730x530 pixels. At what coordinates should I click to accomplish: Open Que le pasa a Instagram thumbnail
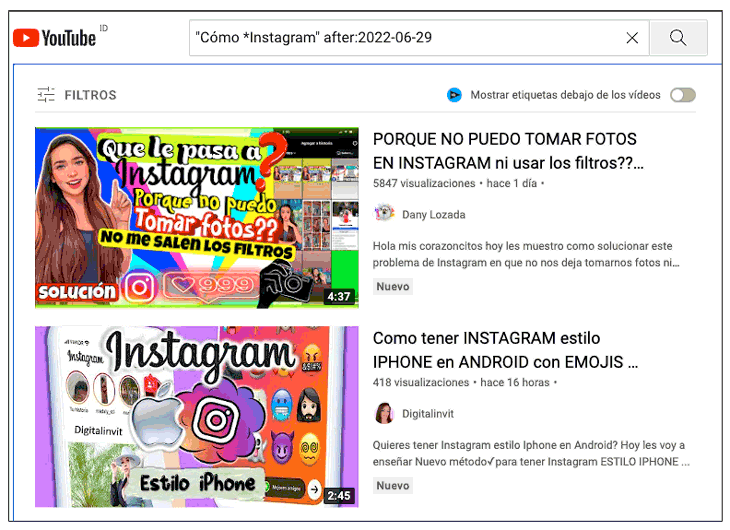[x=196, y=217]
